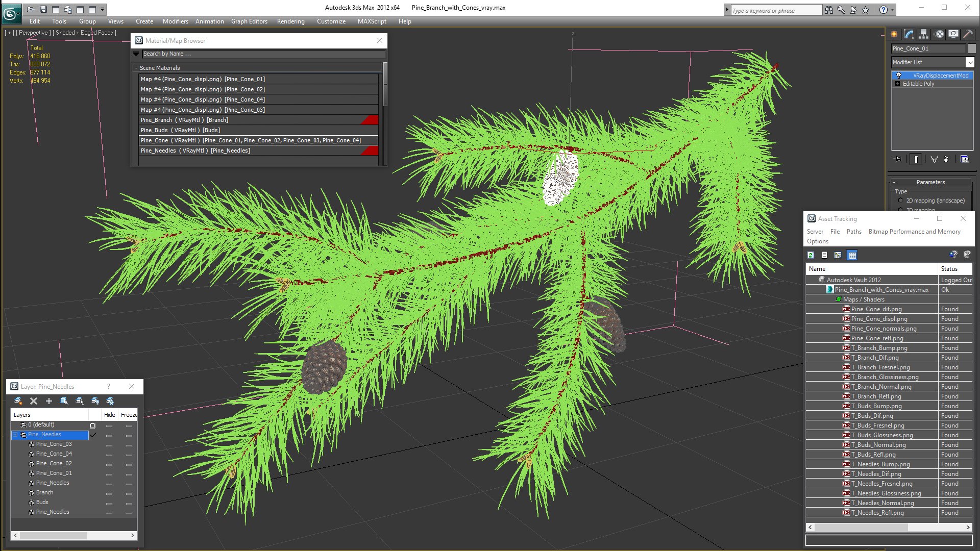Click Refresh icon in Asset Tracking toolbar
This screenshot has width=980, height=551.
click(x=811, y=255)
